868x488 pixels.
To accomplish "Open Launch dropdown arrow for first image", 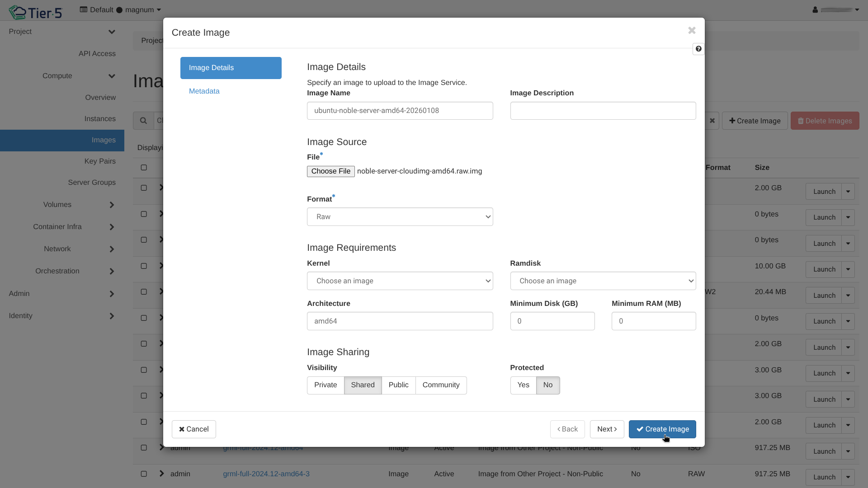I will coord(848,192).
